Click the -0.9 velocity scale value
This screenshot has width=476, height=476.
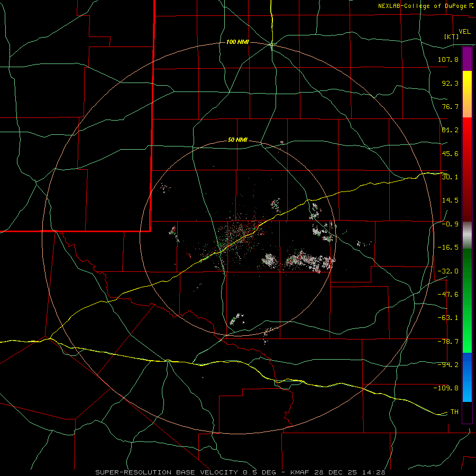[x=450, y=224]
